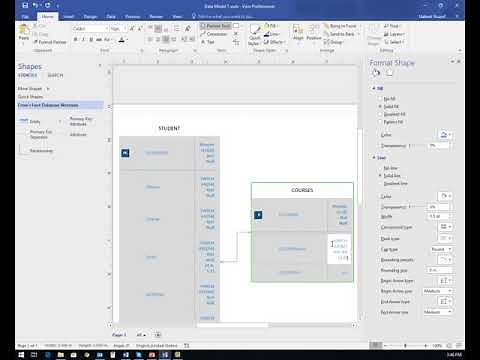This screenshot has height=360, width=480.
Task: Open the Layers dropdown
Action: point(394,34)
